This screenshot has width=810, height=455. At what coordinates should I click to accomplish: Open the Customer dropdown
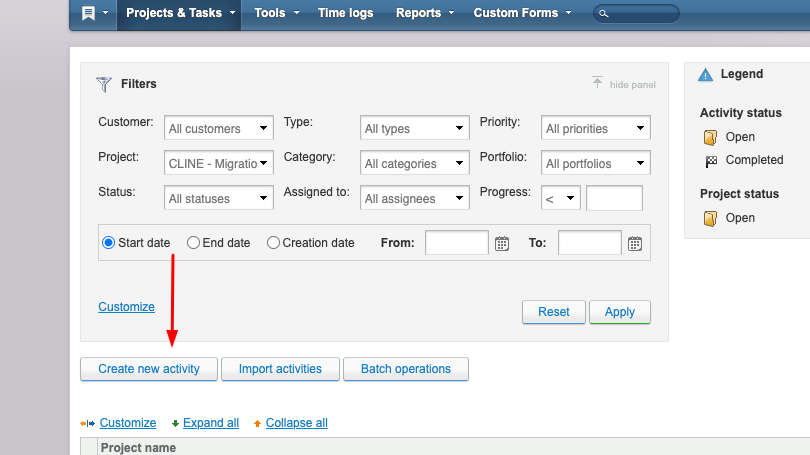[219, 128]
